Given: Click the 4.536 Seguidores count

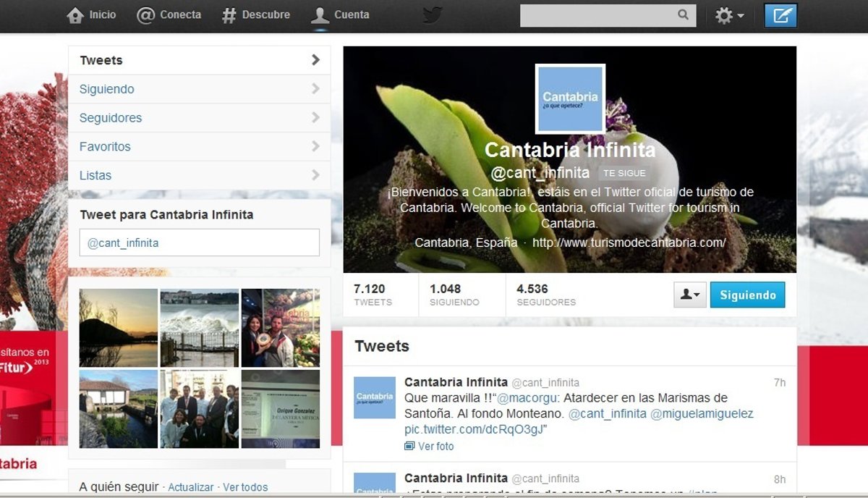Looking at the screenshot, I should pos(545,295).
